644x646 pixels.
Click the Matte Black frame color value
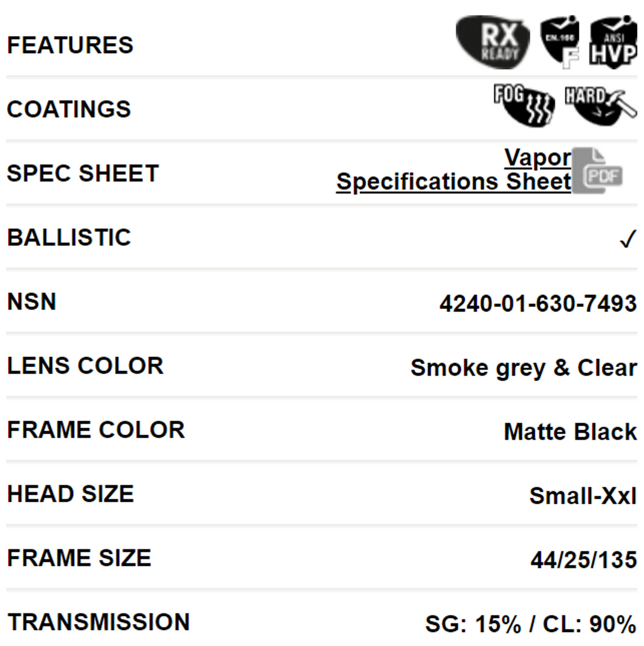tap(570, 432)
